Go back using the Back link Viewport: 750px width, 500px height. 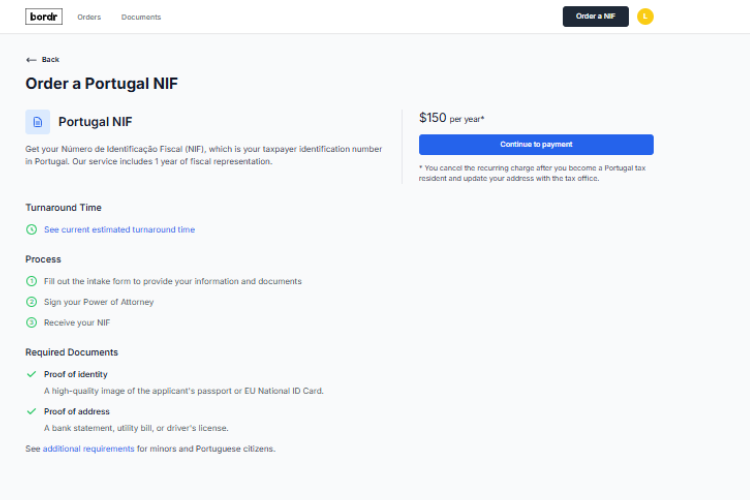point(43,60)
